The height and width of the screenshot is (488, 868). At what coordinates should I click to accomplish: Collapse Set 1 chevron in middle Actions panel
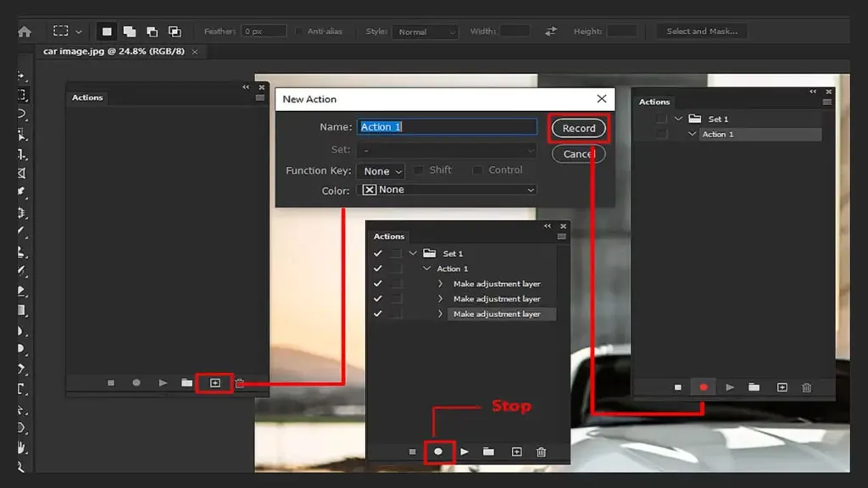coord(413,253)
